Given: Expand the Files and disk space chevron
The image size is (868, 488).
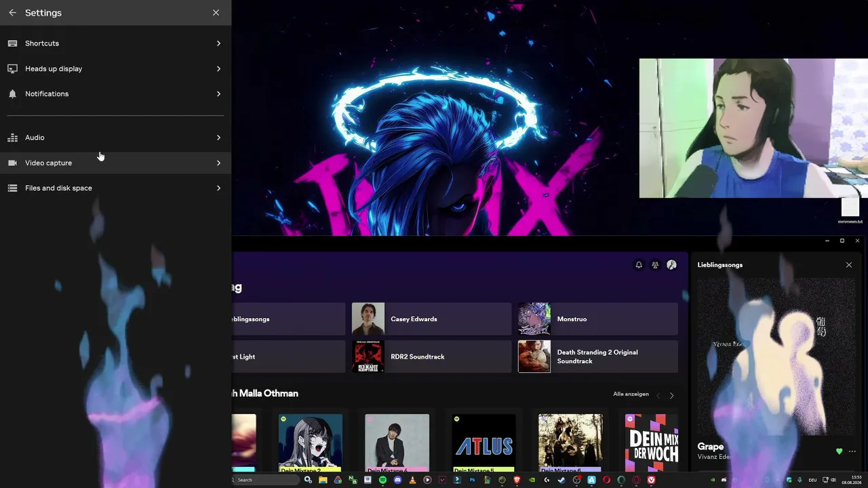Looking at the screenshot, I should pyautogui.click(x=218, y=188).
